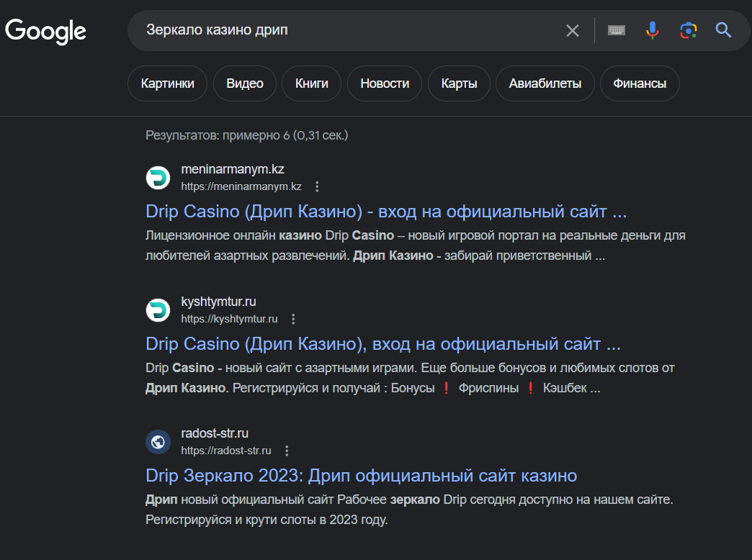
Task: Submit search with the magnifying glass icon
Action: [x=723, y=30]
